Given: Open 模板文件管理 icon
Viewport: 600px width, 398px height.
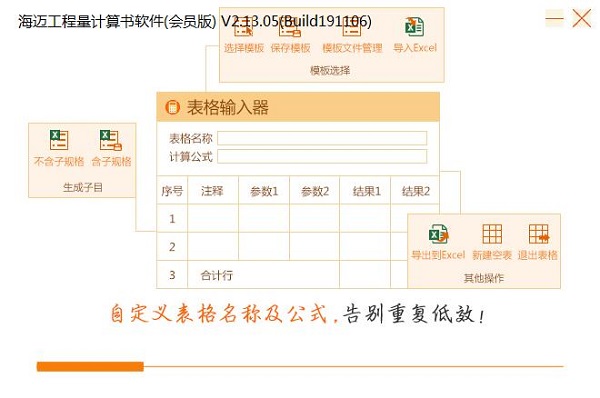Looking at the screenshot, I should point(352,28).
